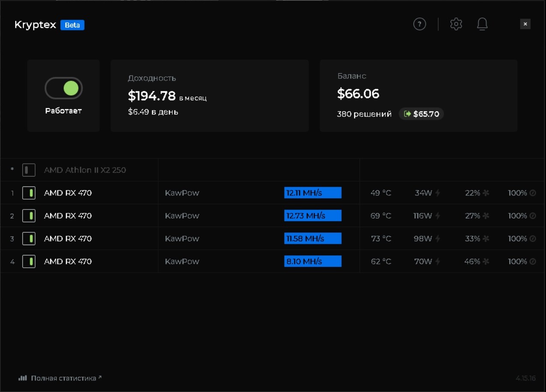Open notifications bell icon
Screen dimensions: 546x392
482,24
